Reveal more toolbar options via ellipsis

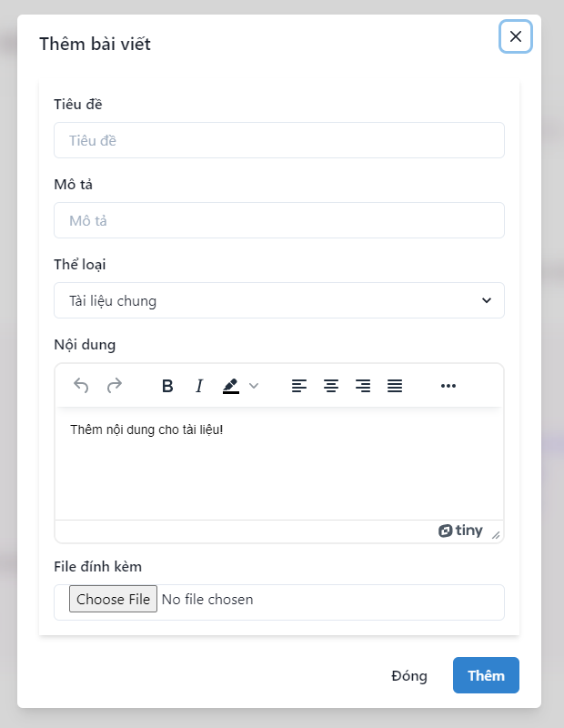coord(448,386)
